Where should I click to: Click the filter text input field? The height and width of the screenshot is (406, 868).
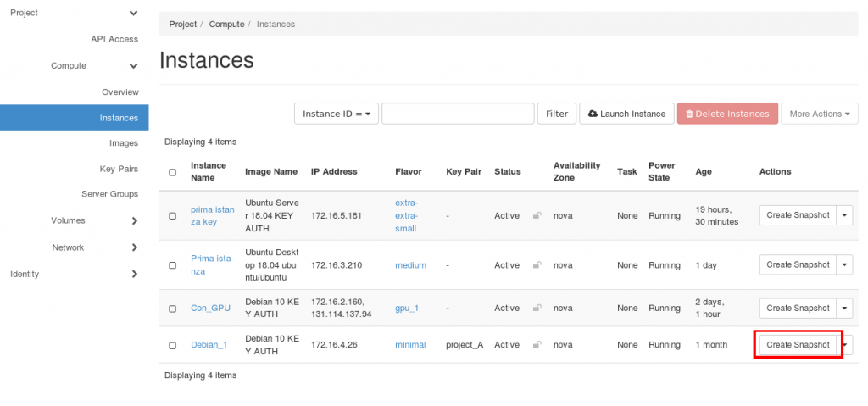tap(458, 114)
